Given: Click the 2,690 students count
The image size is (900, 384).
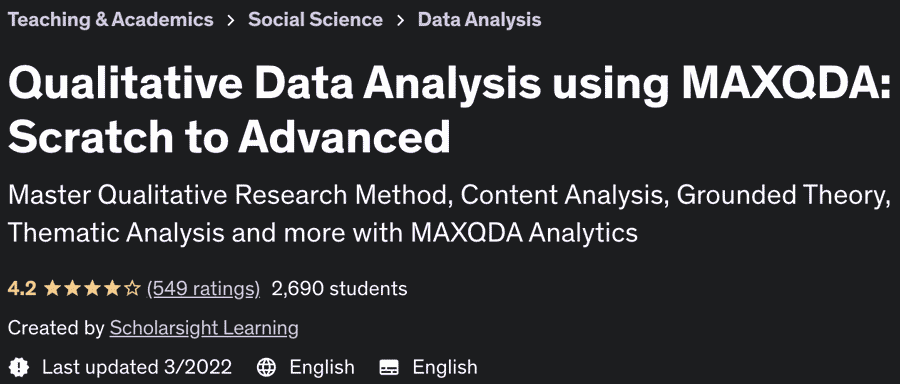Looking at the screenshot, I should click(339, 288).
